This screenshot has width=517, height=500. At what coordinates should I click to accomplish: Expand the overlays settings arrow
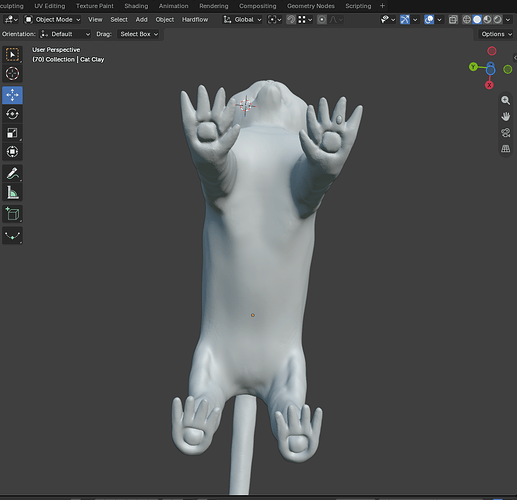pos(439,20)
